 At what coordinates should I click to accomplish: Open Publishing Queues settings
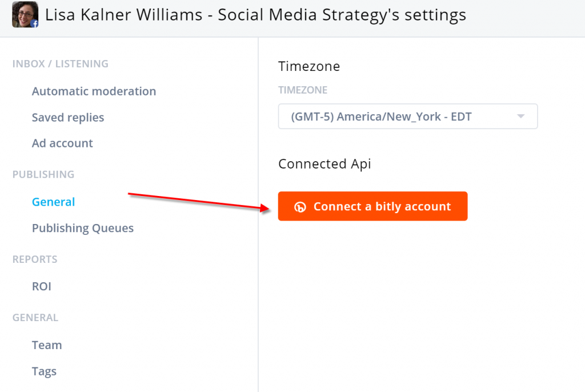83,228
